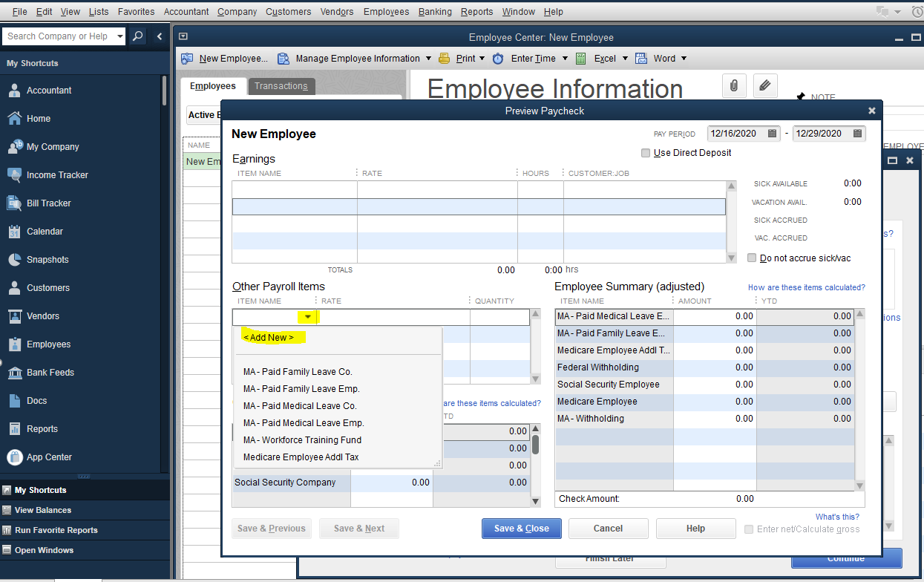Switch to the Transactions tab

click(x=281, y=86)
